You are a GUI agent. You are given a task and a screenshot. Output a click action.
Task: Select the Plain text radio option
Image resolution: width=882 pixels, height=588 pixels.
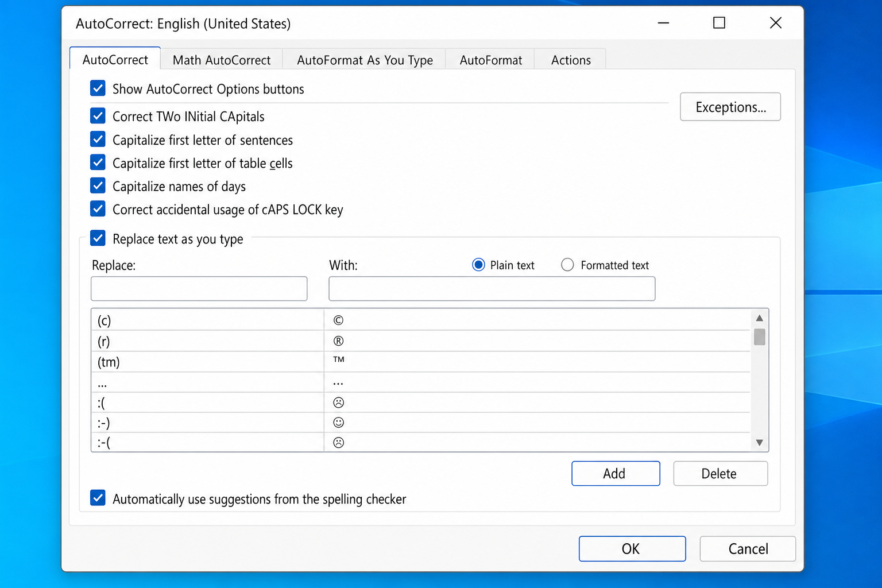click(478, 265)
